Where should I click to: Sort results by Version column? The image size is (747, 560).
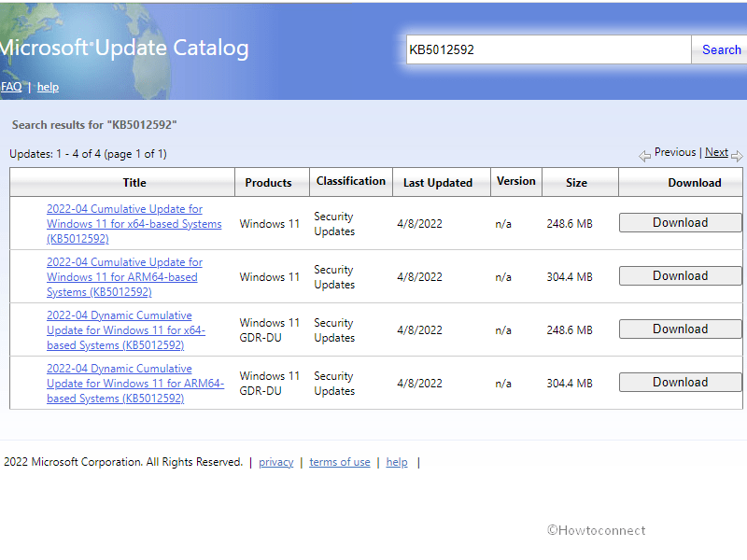tap(516, 181)
